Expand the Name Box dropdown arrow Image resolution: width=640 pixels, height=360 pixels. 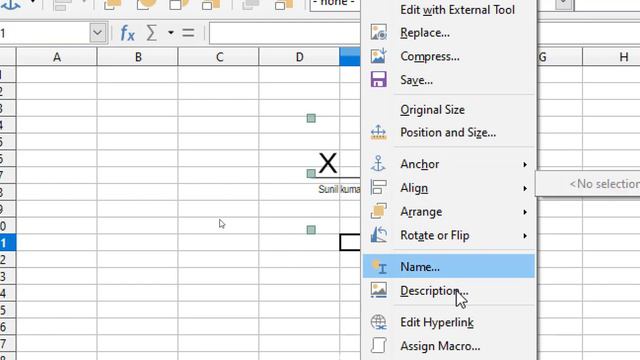click(98, 33)
